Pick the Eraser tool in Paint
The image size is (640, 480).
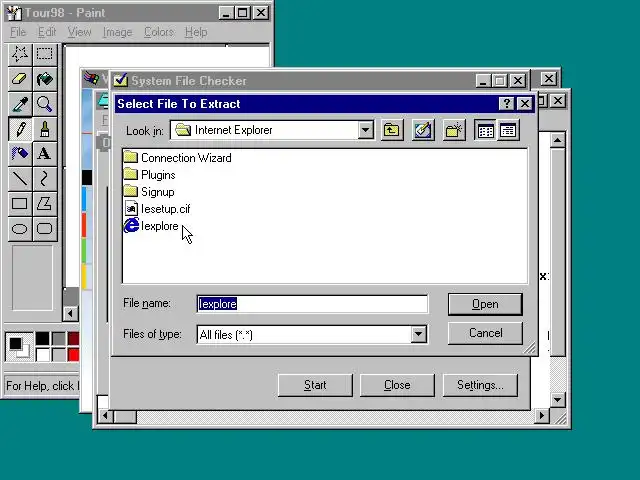20,79
